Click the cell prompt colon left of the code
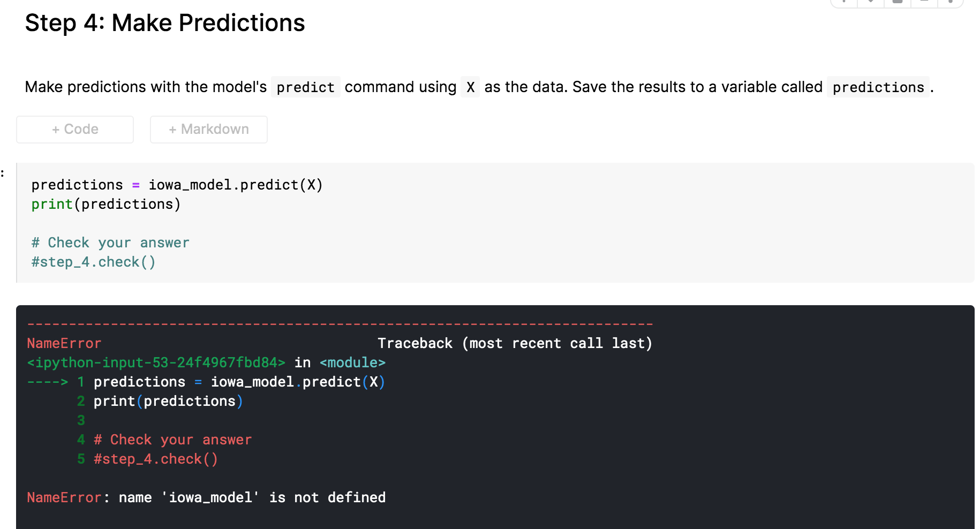The width and height of the screenshot is (980, 529). pos(2,173)
